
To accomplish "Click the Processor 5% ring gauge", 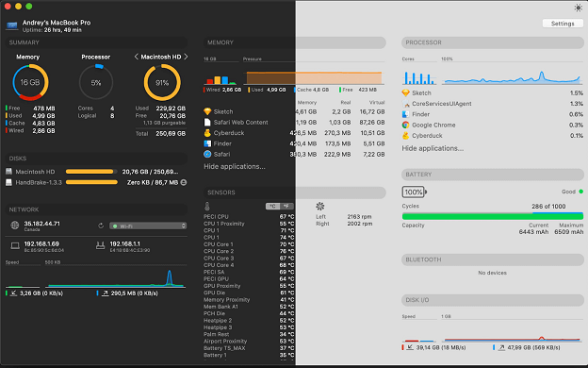I will [x=96, y=82].
